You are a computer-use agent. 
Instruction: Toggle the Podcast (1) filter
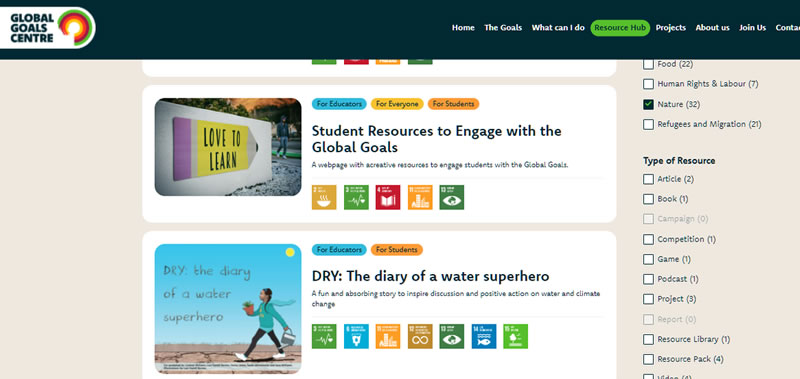[648, 279]
